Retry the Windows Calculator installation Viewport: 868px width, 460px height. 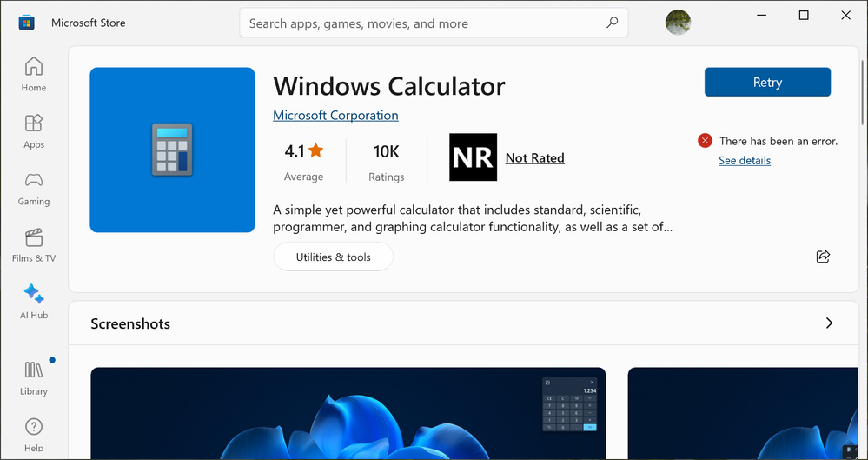pos(767,82)
